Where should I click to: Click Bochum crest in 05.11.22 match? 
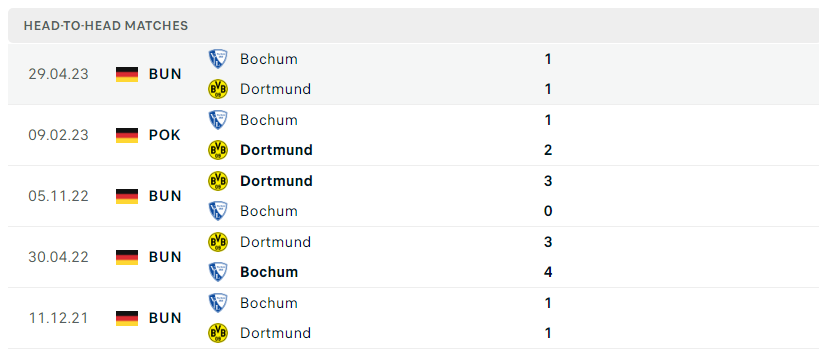(x=218, y=211)
